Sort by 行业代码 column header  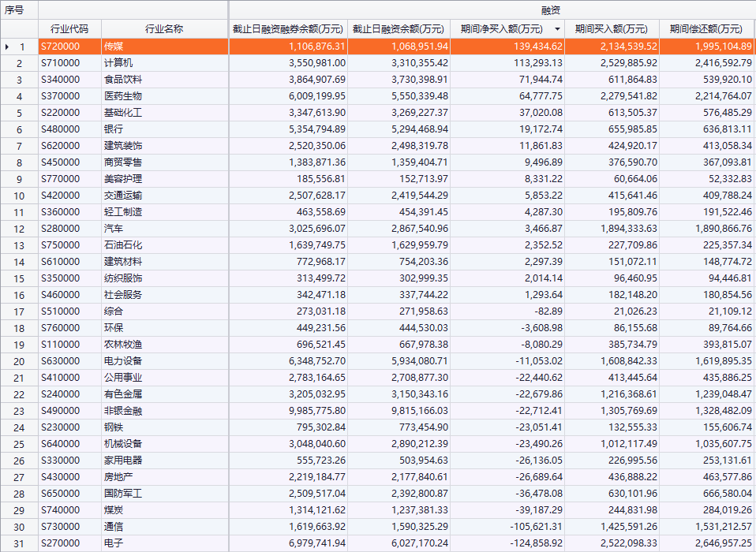pos(69,29)
